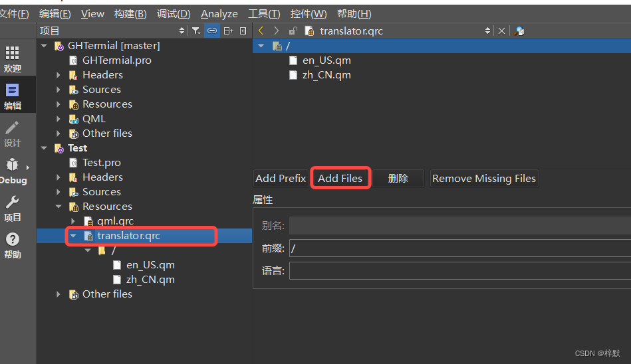Go forward in editor history
The height and width of the screenshot is (364, 631).
(x=276, y=31)
